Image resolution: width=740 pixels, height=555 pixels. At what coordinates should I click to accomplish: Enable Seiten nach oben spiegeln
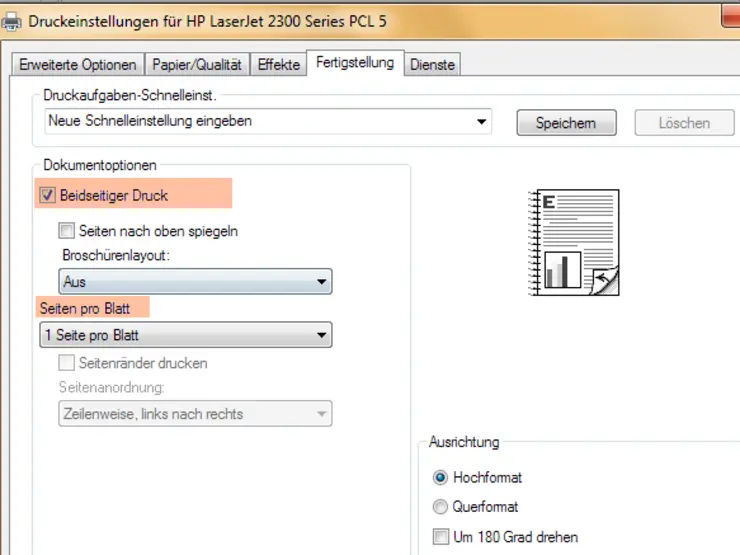pyautogui.click(x=67, y=231)
